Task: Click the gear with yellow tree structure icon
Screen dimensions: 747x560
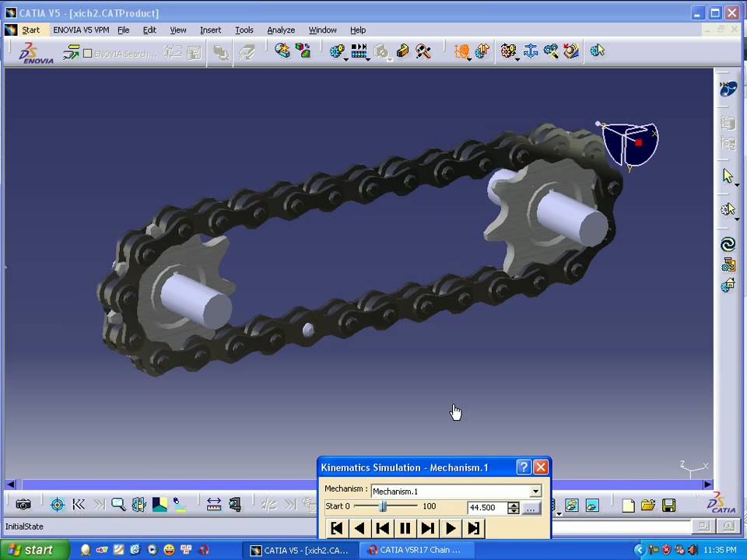Action: [x=728, y=264]
